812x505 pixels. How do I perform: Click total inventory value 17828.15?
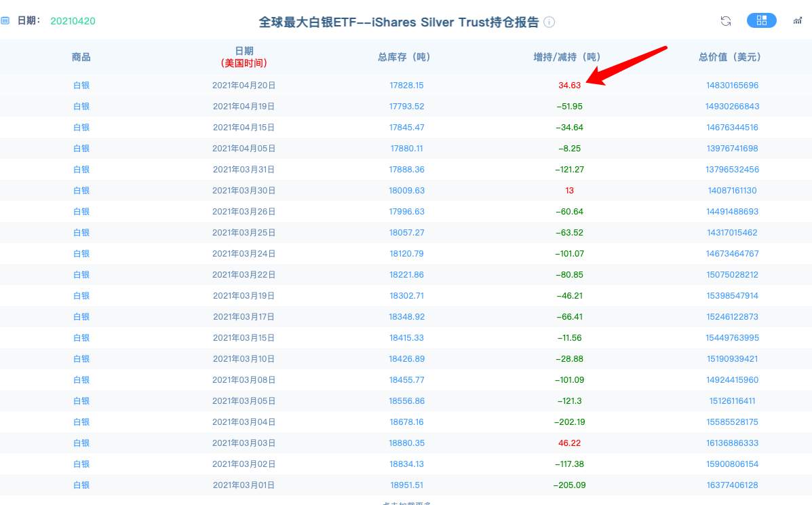click(x=406, y=85)
